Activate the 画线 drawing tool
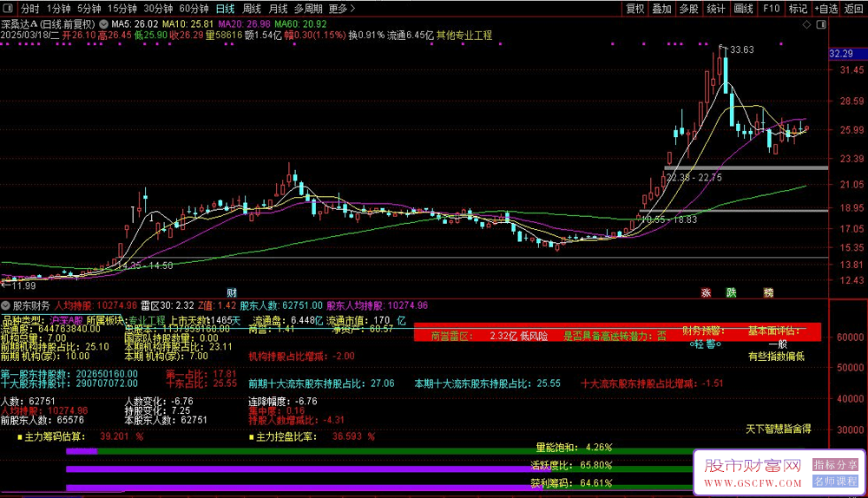This screenshot has width=868, height=498. click(744, 9)
